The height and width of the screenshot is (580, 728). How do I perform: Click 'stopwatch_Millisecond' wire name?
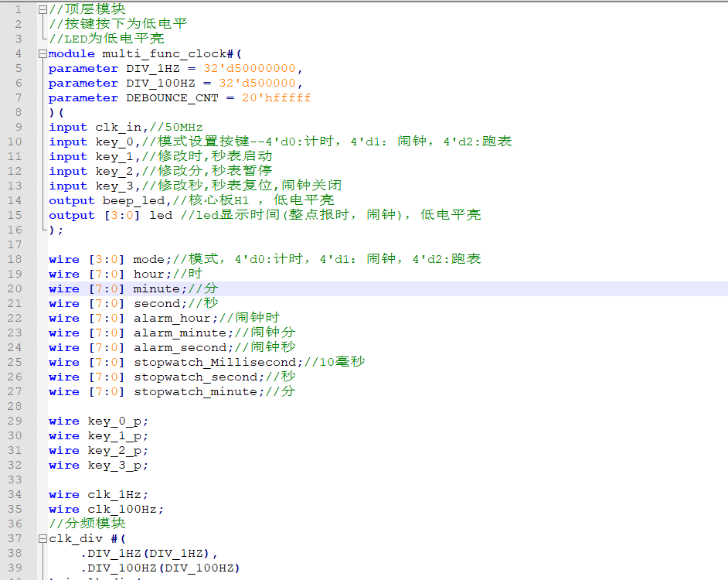coord(215,363)
